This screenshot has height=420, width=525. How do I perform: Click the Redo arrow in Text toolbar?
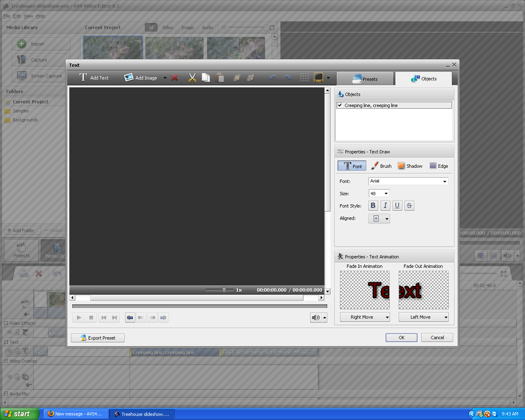[x=287, y=78]
